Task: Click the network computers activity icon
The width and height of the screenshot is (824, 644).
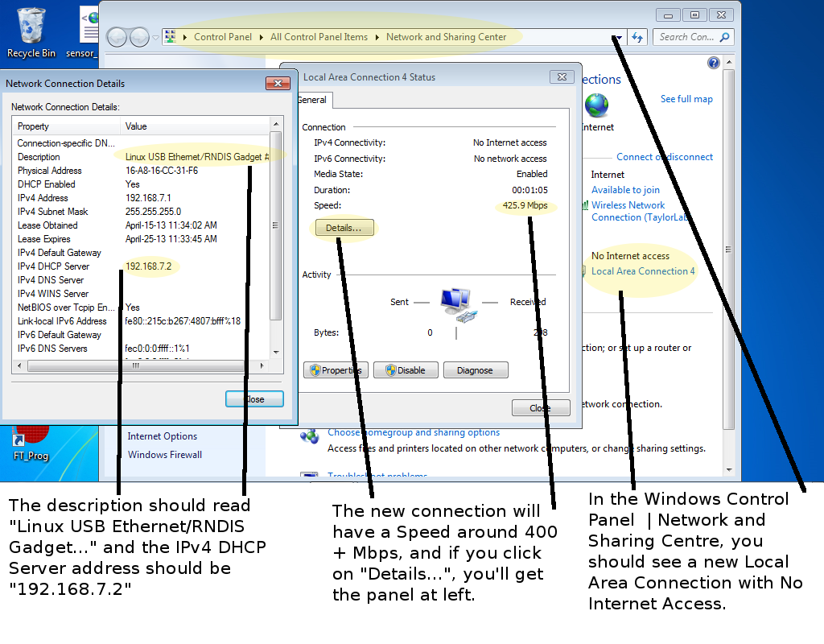Action: pos(458,305)
